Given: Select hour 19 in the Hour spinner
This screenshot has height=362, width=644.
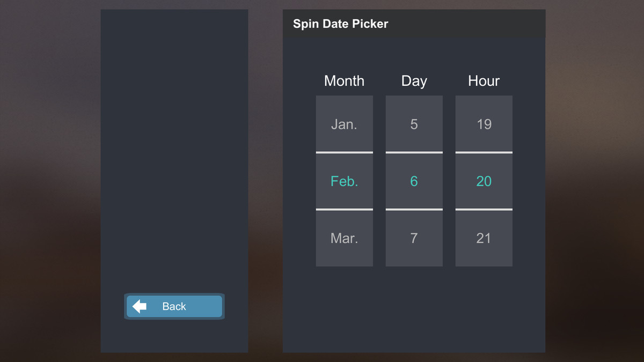Looking at the screenshot, I should click(484, 124).
